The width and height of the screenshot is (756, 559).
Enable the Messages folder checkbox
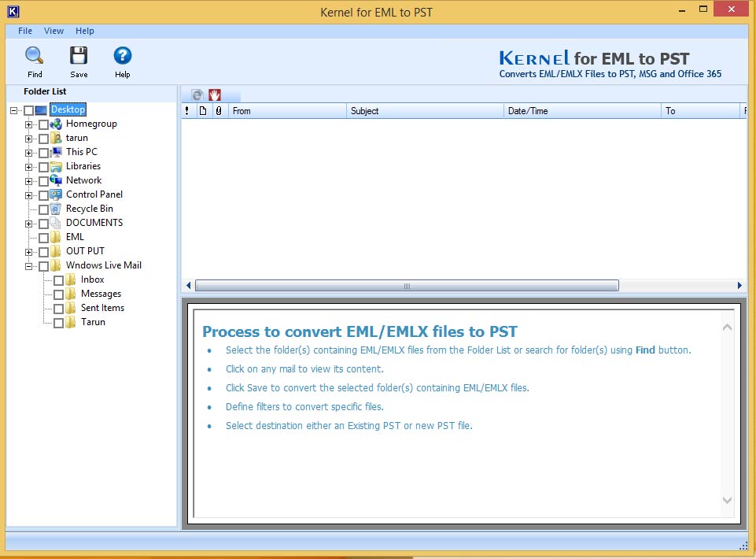(58, 294)
